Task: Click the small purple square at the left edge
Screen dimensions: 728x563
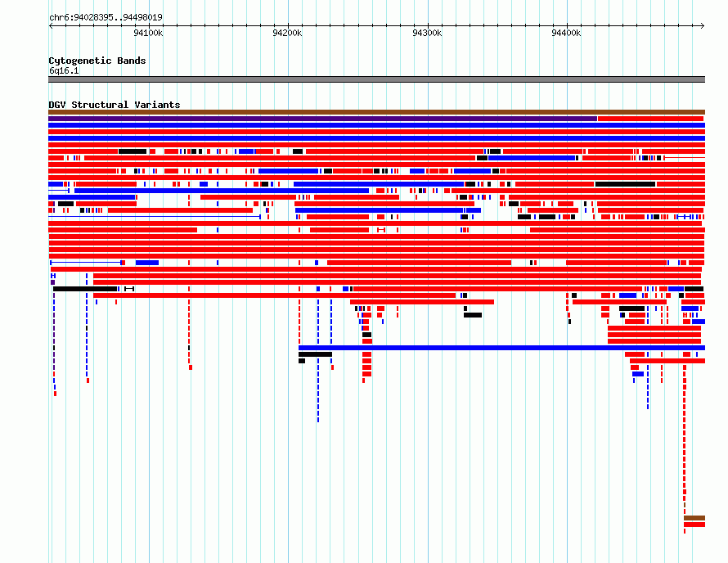Action: [x=53, y=282]
